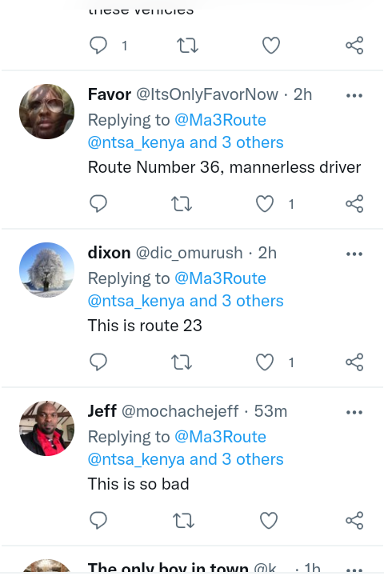
Task: Like dixon's route 23 tweet
Action: 265,362
